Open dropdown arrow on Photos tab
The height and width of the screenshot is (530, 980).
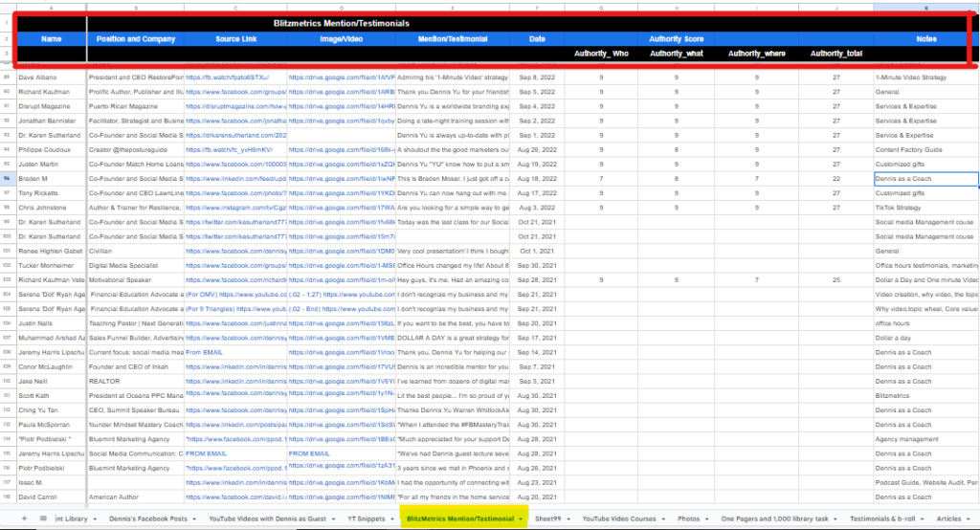click(707, 519)
